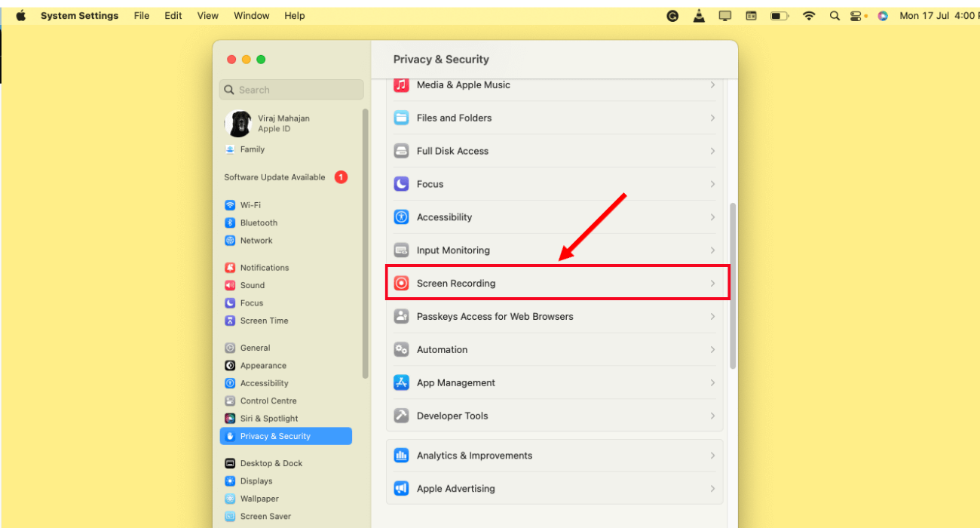Screen dimensions: 980x528
Task: Click the Grammarly icon in menu bar
Action: coord(672,15)
